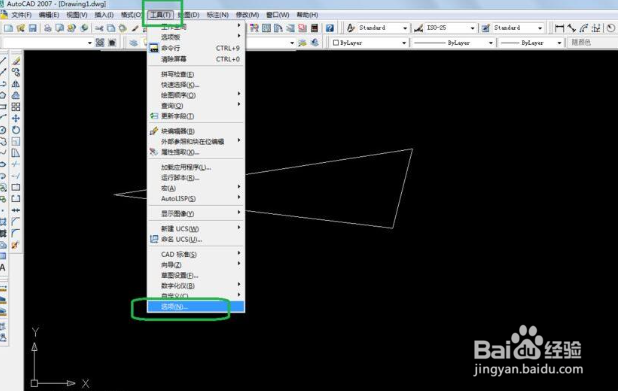Click the Plot printer icon
Screen dimensions: 618x391
[x=47, y=28]
